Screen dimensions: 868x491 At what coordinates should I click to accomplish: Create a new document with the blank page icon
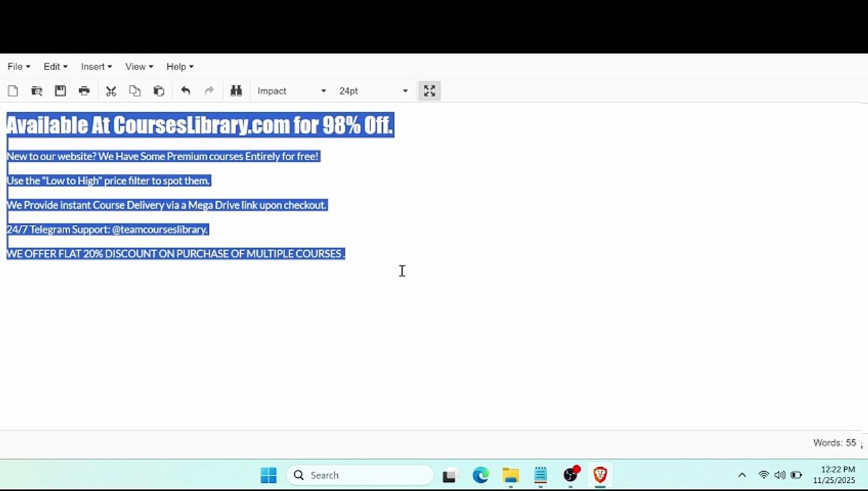tap(13, 91)
